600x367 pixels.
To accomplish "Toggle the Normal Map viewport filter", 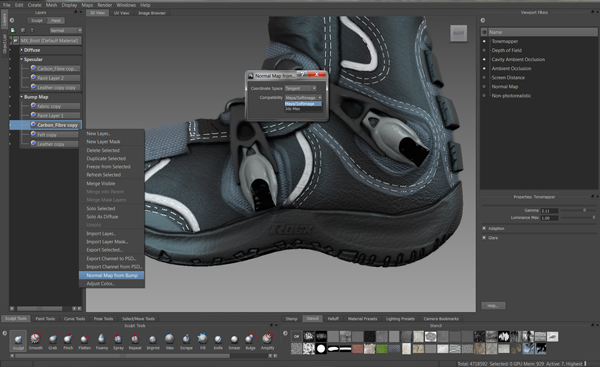I will (484, 86).
